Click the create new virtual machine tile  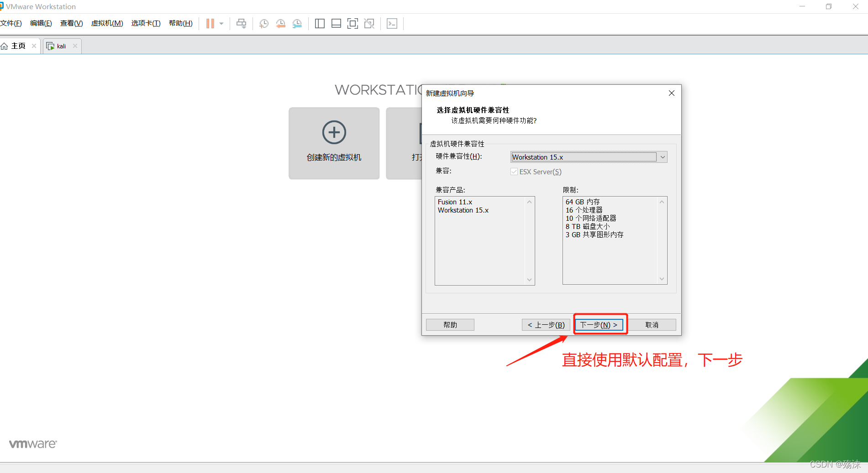334,143
